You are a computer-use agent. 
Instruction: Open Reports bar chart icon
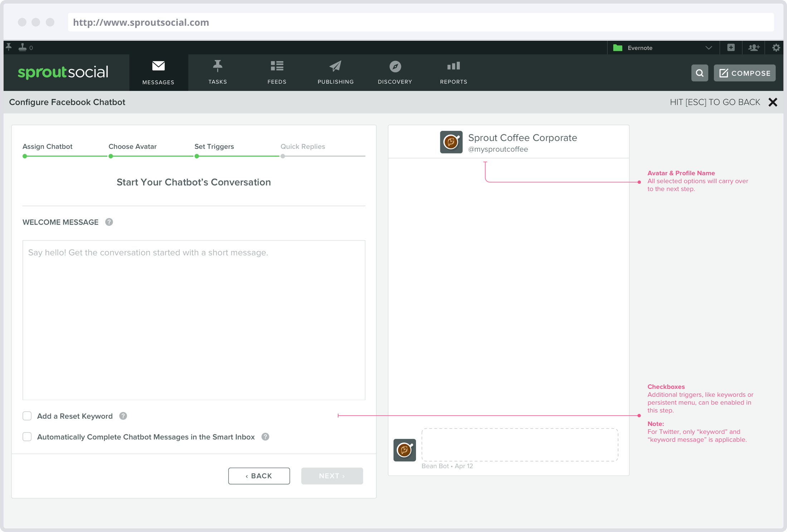tap(454, 66)
